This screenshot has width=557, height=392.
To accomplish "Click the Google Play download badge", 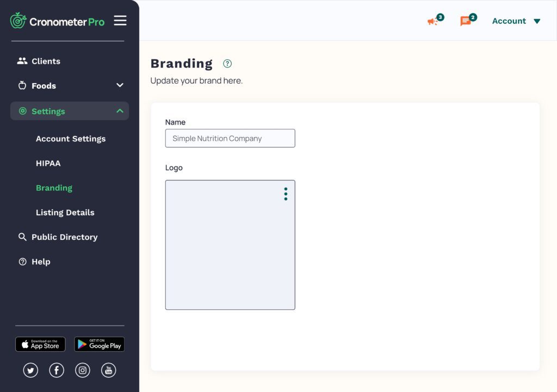I will [99, 344].
